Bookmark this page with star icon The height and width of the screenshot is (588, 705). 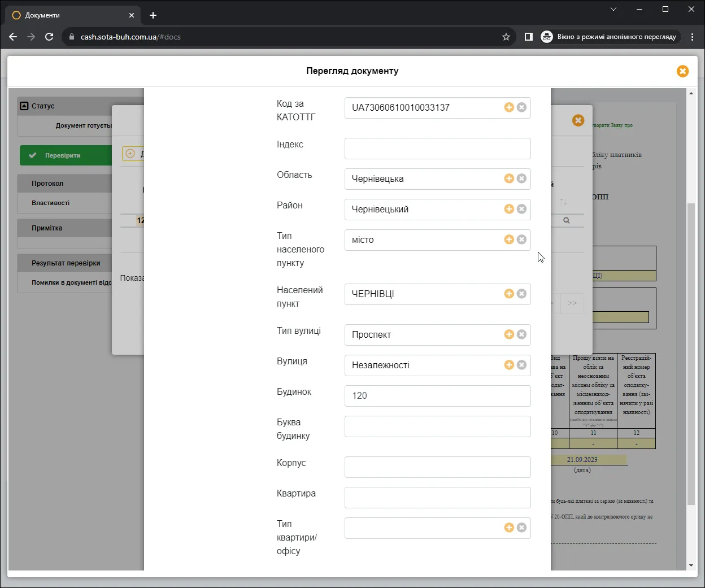tap(506, 37)
